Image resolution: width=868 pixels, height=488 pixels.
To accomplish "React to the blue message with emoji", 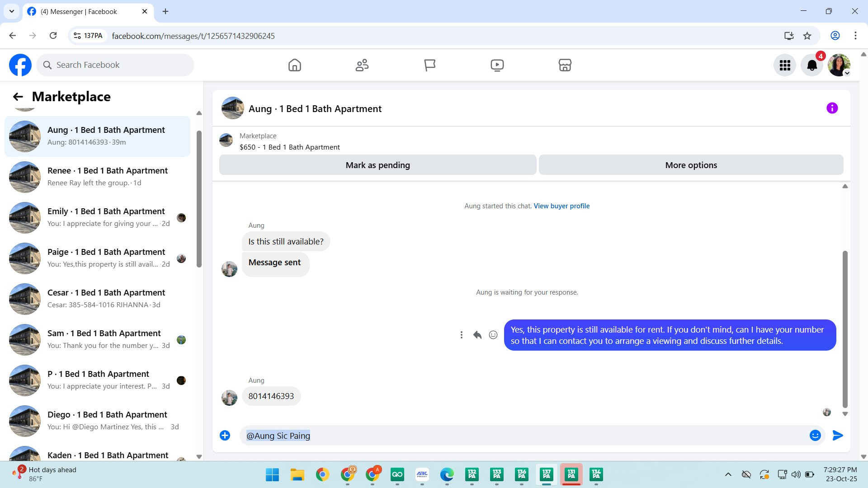I will [493, 335].
